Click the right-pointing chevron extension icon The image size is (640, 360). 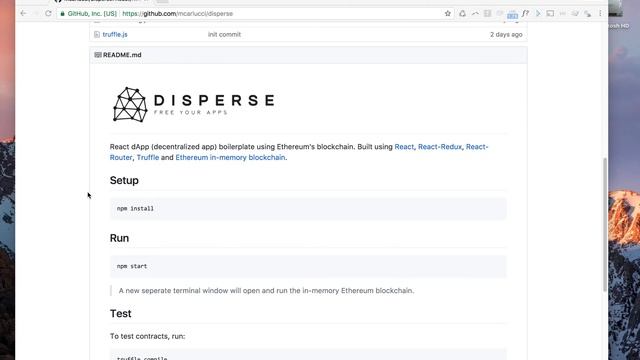coord(538,13)
